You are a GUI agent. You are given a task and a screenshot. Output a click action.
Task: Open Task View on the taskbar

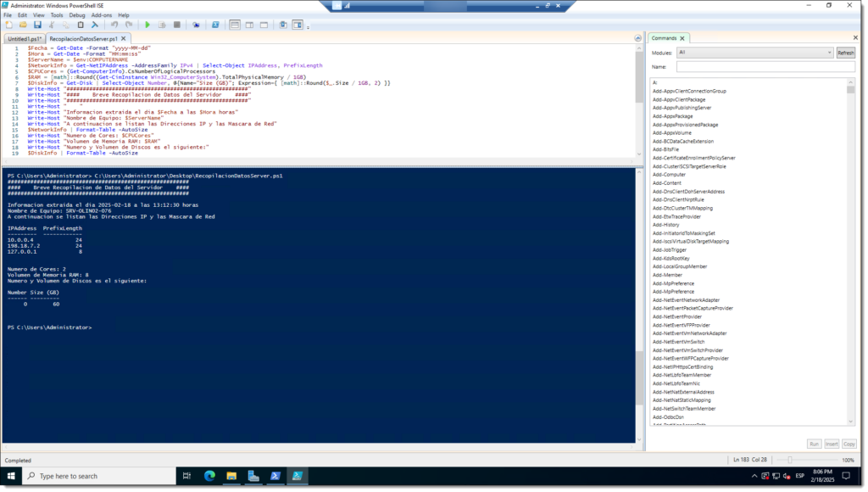pos(186,476)
